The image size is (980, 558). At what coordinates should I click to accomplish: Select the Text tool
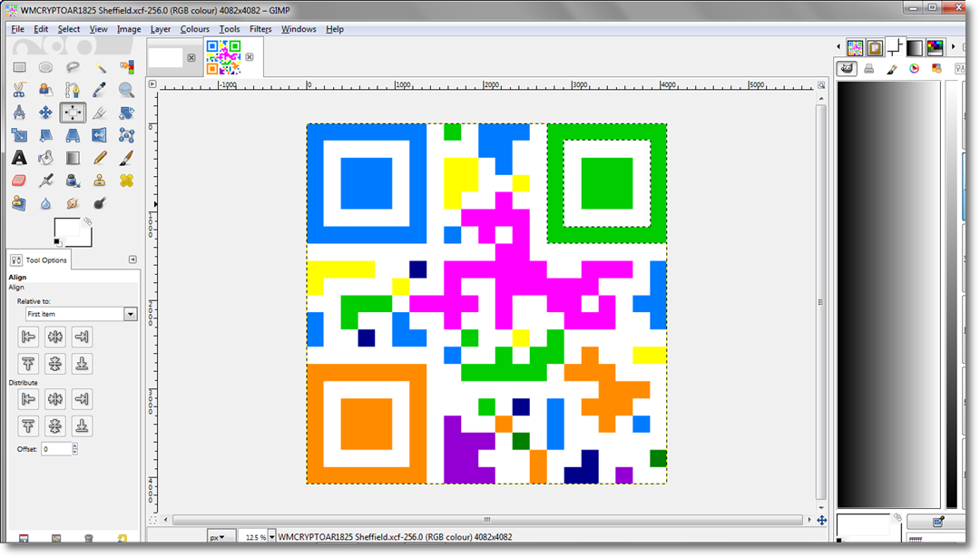[x=19, y=158]
